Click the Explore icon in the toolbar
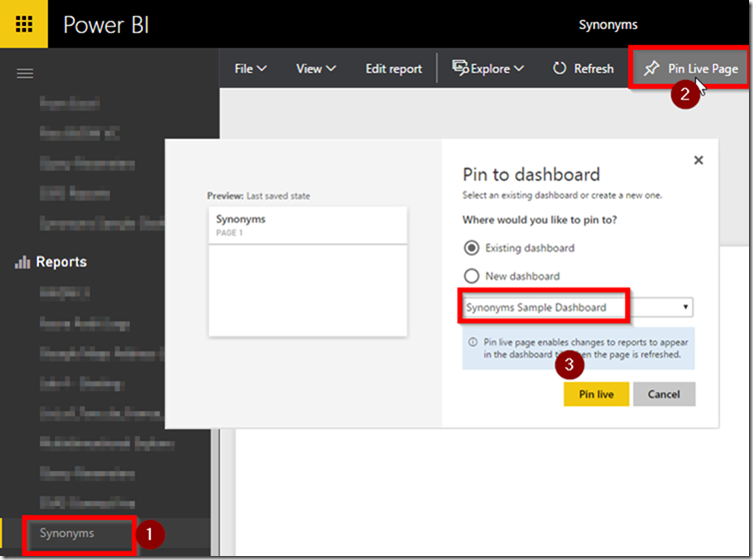This screenshot has width=753, height=560. click(x=460, y=68)
